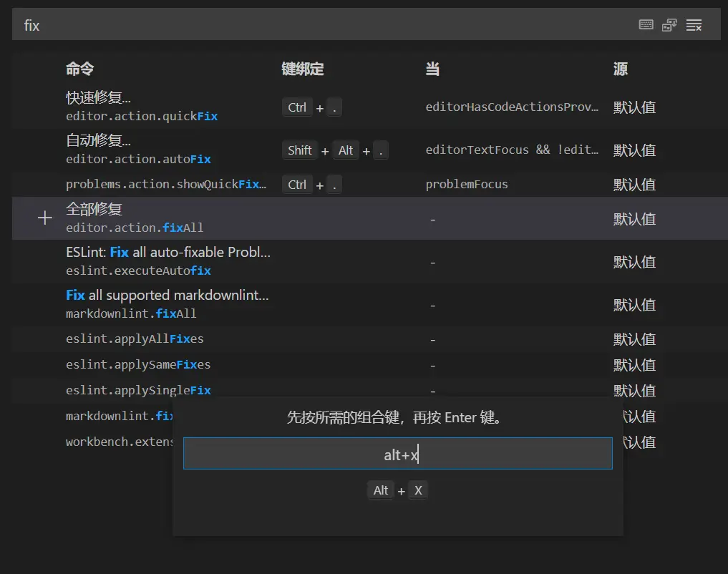Click the key capture input showing alt+x
This screenshot has width=728, height=574.
pos(398,454)
